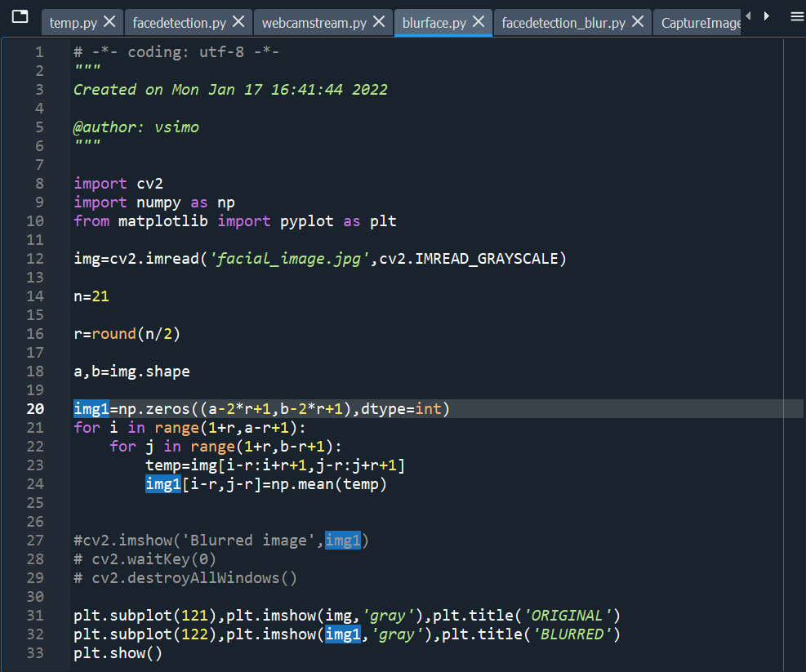Click '# cv2.destroyAllWindows()' comment
Image resolution: width=806 pixels, height=672 pixels.
[185, 578]
